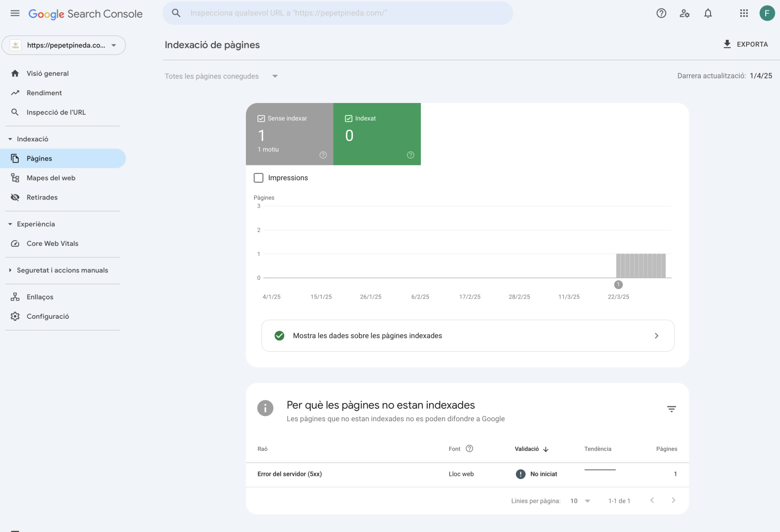Open the property selector dropdown
Viewport: 780px width, 532px height.
(x=64, y=45)
